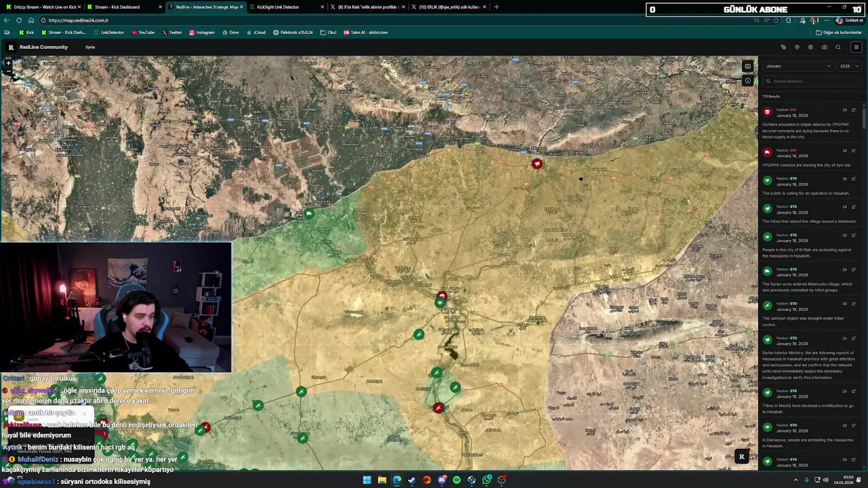Screen dimensions: 868x488
Task: Open browser profile avatar
Action: 814,20
